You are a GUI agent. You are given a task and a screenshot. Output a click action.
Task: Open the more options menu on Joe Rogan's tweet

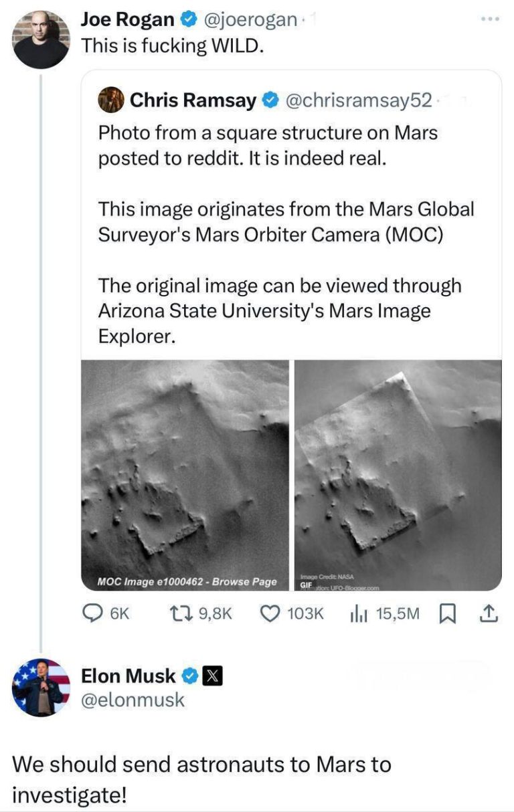[490, 17]
